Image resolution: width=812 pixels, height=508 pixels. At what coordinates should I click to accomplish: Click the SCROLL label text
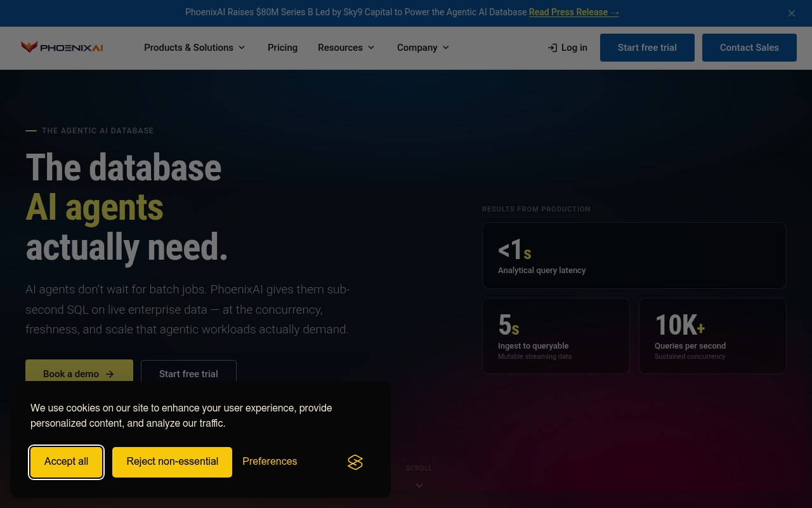pyautogui.click(x=419, y=468)
